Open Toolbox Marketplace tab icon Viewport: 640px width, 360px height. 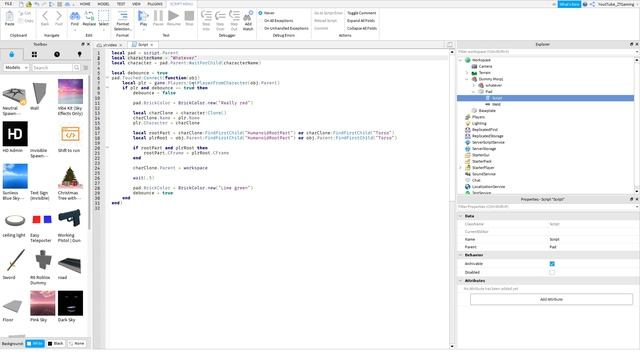click(x=11, y=54)
